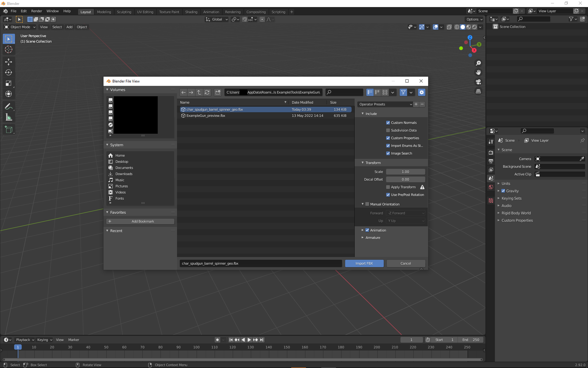Toggle Import Enums As Strings checkbox
Image resolution: width=588 pixels, height=368 pixels.
click(x=388, y=146)
